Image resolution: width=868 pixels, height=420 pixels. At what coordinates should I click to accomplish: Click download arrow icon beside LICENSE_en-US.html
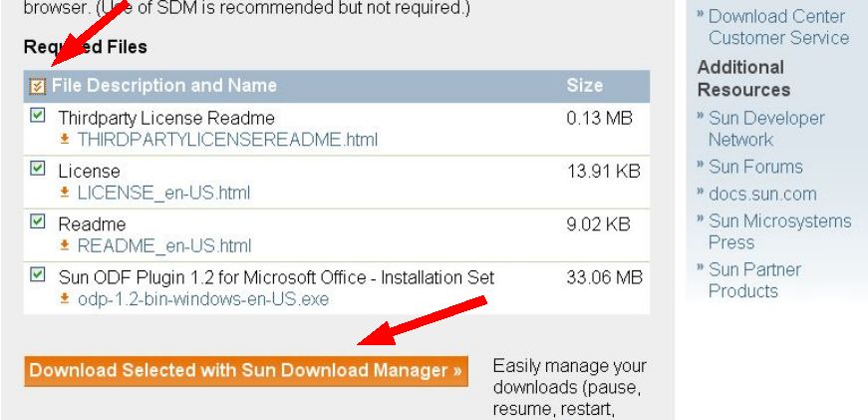(x=65, y=193)
